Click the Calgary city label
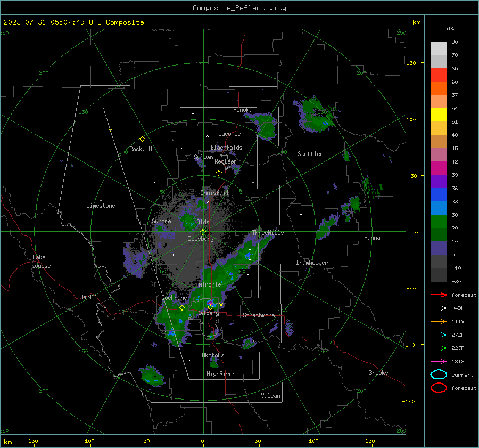Viewport: 479px width, 448px height. (208, 313)
